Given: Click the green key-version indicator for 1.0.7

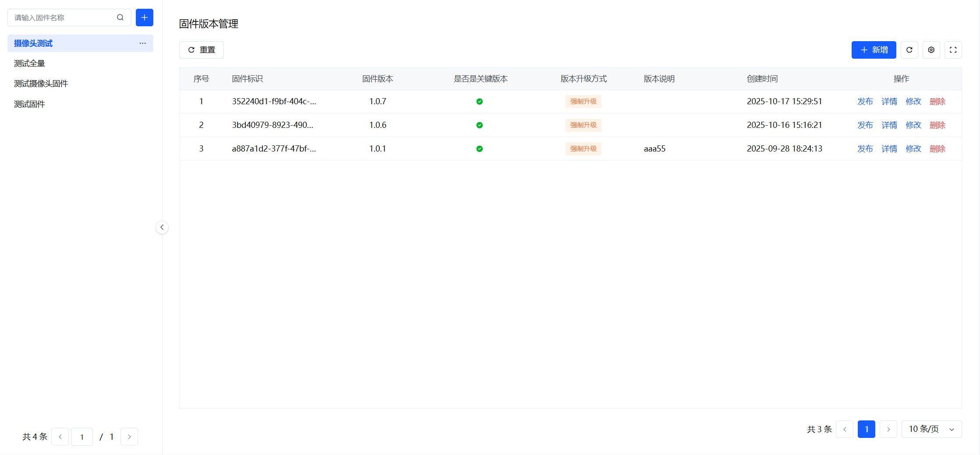Looking at the screenshot, I should (479, 102).
